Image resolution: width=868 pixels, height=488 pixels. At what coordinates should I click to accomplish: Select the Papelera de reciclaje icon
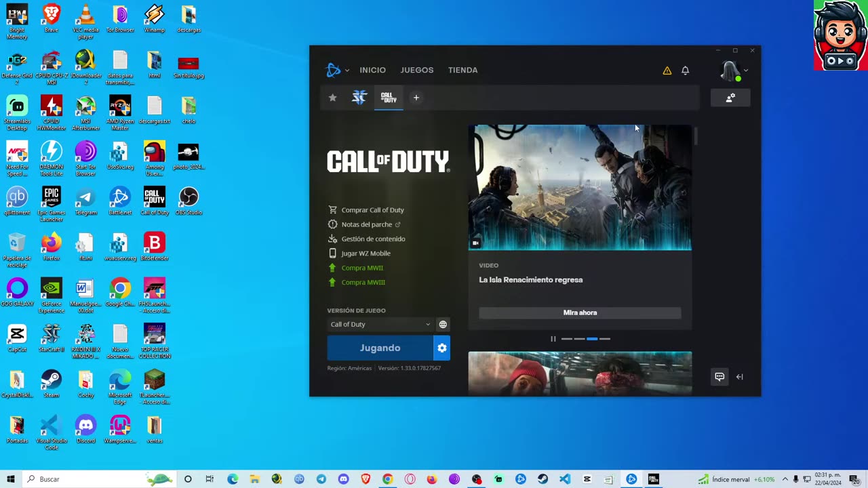[x=17, y=249]
